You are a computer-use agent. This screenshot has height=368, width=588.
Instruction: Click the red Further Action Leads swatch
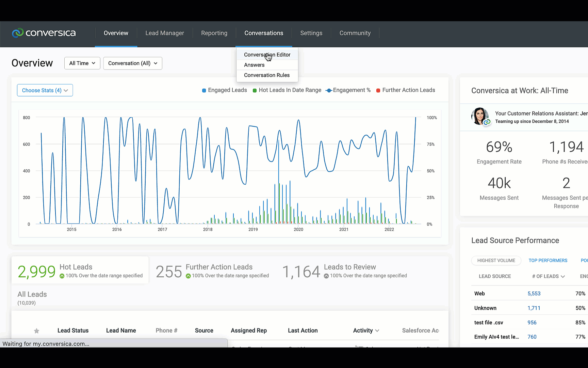tap(378, 90)
